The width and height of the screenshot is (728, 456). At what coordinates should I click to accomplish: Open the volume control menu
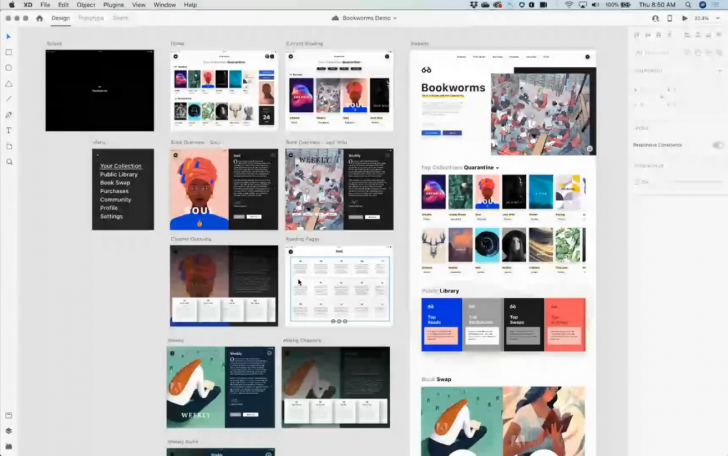[x=595, y=5]
